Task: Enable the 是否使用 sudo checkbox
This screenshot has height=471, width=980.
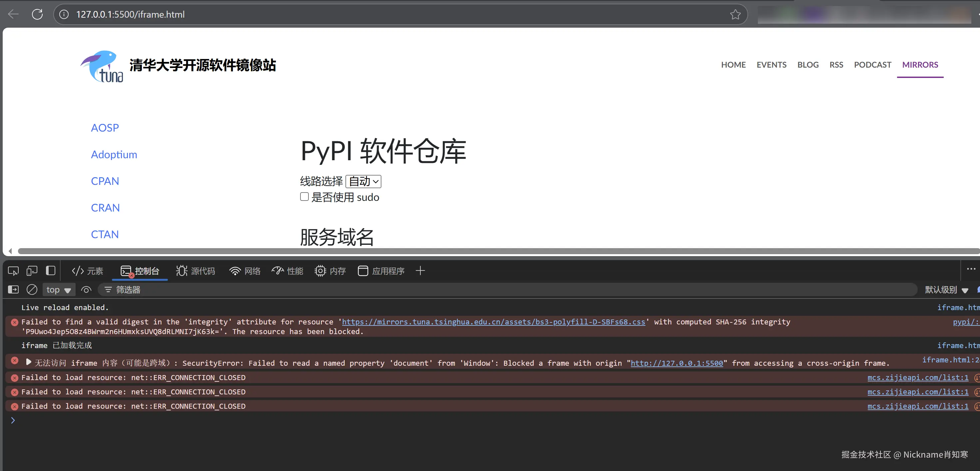Action: coord(304,196)
